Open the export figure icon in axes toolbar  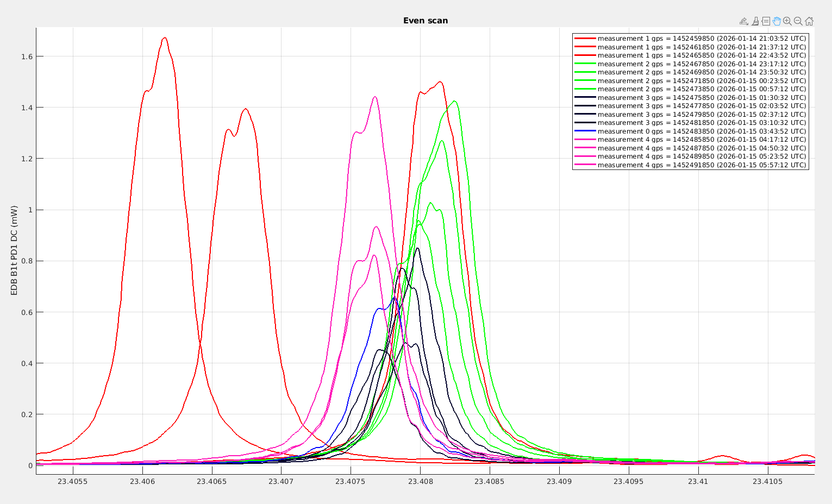pyautogui.click(x=743, y=21)
